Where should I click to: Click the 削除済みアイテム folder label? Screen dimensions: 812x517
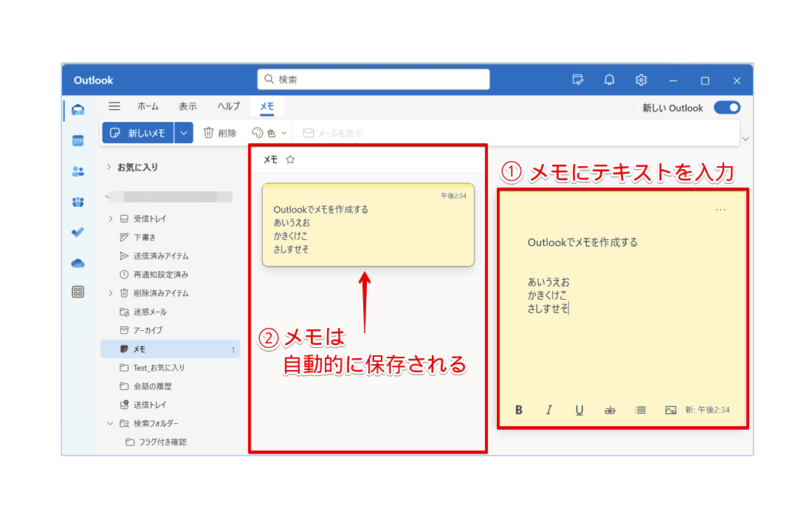[x=161, y=293]
